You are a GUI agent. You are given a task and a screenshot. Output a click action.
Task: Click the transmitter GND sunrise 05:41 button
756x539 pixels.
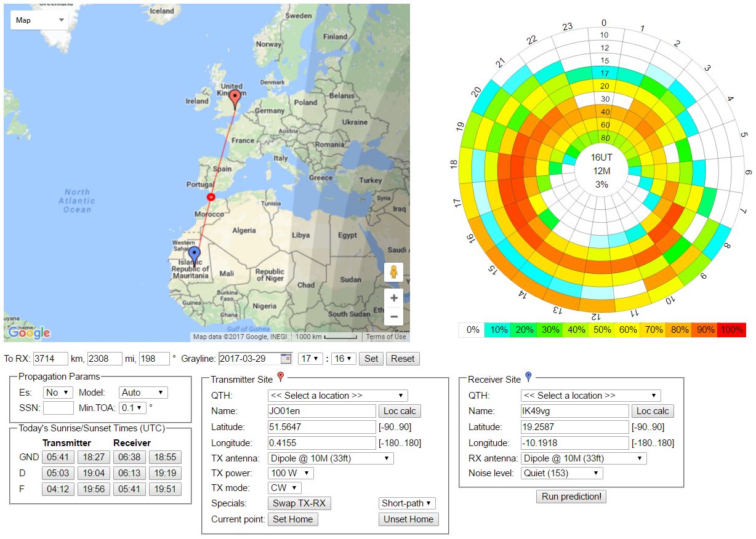57,457
